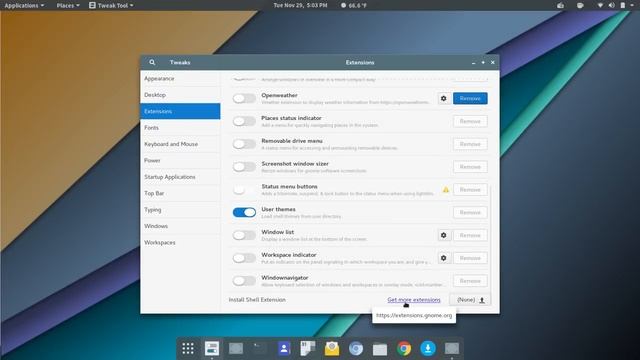The height and width of the screenshot is (360, 640).
Task: Click Remove for Screenshot window sizer
Action: (470, 167)
